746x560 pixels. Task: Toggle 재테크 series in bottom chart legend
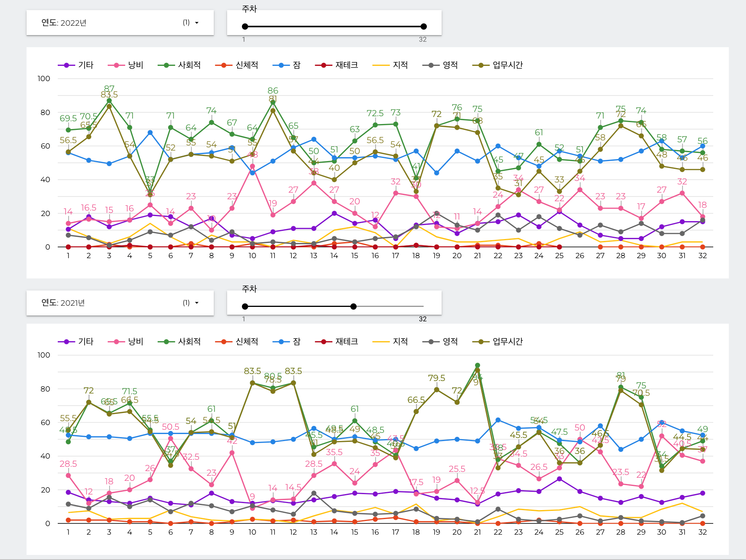[336, 342]
